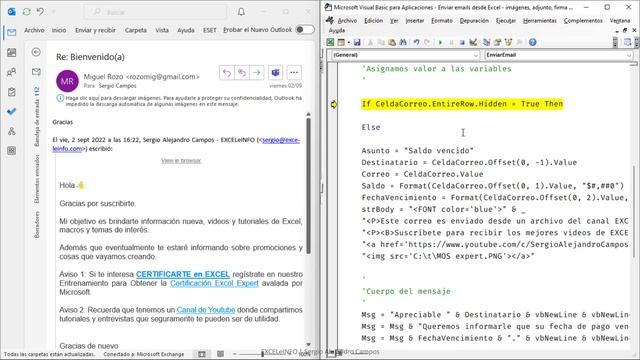Open Tasks clipboard icon in Outlook sidebar
The image size is (640, 360).
[11, 92]
